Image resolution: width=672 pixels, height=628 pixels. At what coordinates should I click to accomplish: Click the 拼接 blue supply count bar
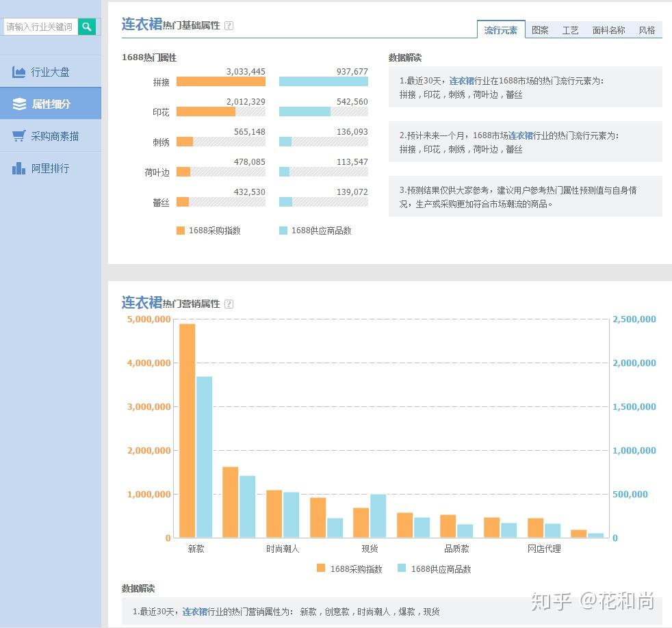323,81
